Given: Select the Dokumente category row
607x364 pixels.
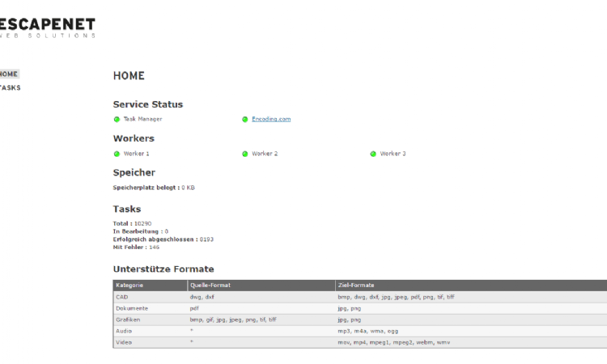Looking at the screenshot, I should (x=131, y=308).
